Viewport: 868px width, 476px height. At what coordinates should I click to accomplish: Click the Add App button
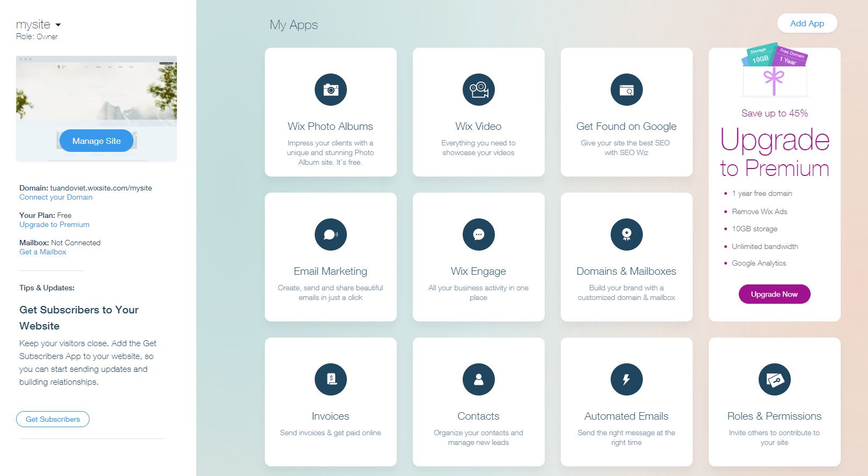(x=807, y=23)
